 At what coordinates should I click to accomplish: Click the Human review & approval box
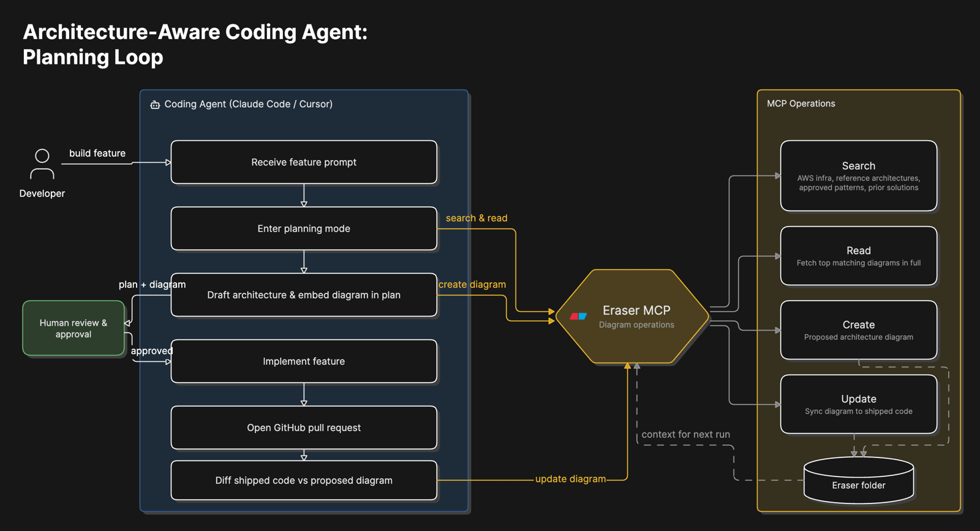click(73, 328)
